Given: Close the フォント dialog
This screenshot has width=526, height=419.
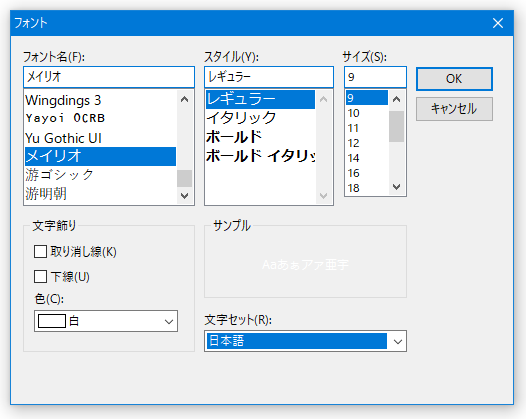Looking at the screenshot, I should [x=498, y=23].
